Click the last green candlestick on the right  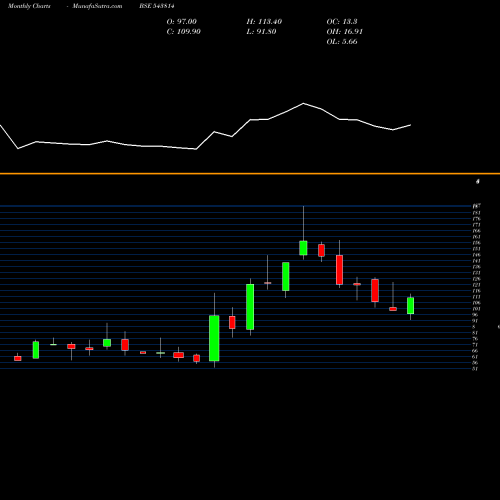pos(410,306)
